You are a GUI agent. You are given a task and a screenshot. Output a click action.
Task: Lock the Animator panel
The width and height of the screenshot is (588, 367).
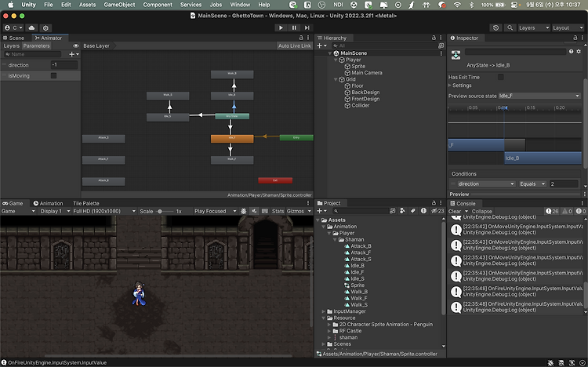coord(301,38)
